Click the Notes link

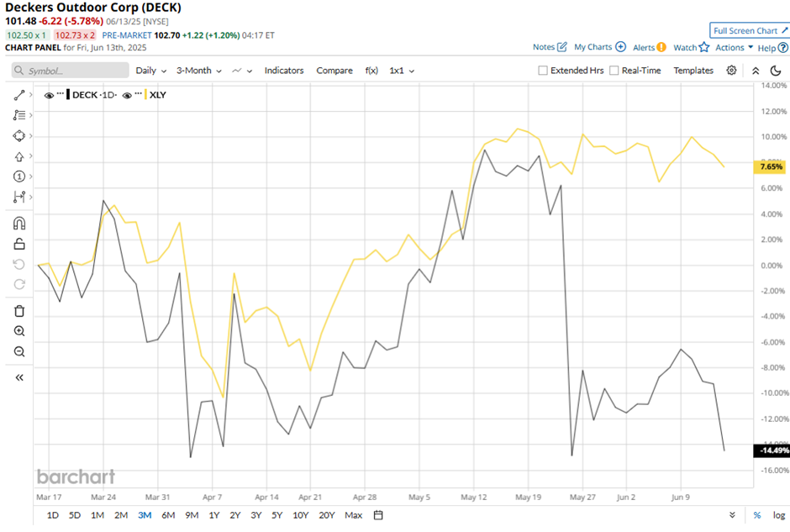(x=544, y=47)
